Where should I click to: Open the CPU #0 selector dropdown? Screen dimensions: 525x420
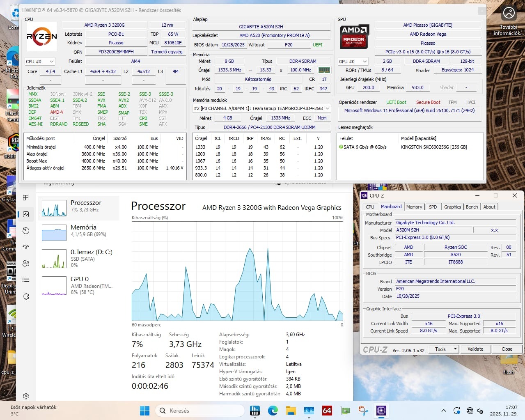click(x=40, y=61)
